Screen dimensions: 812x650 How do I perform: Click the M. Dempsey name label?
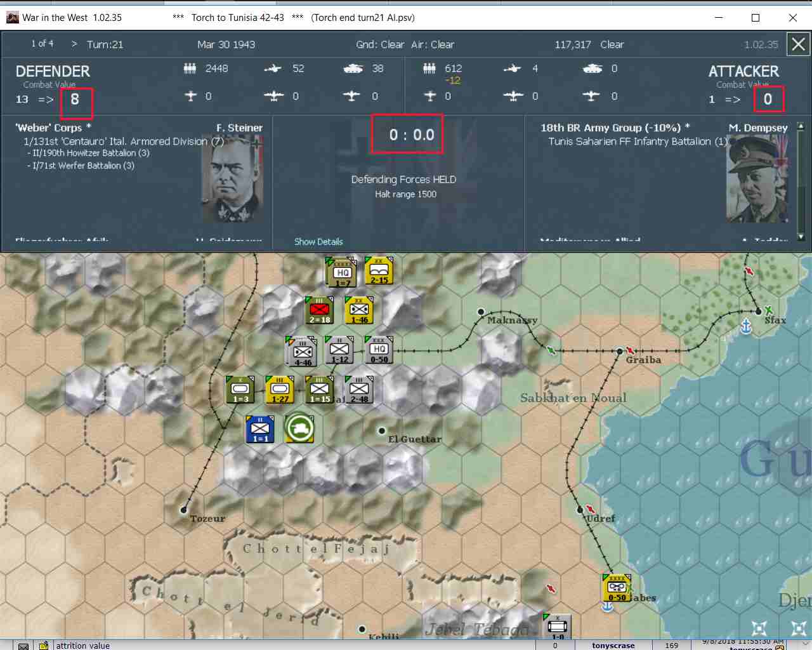click(x=758, y=128)
